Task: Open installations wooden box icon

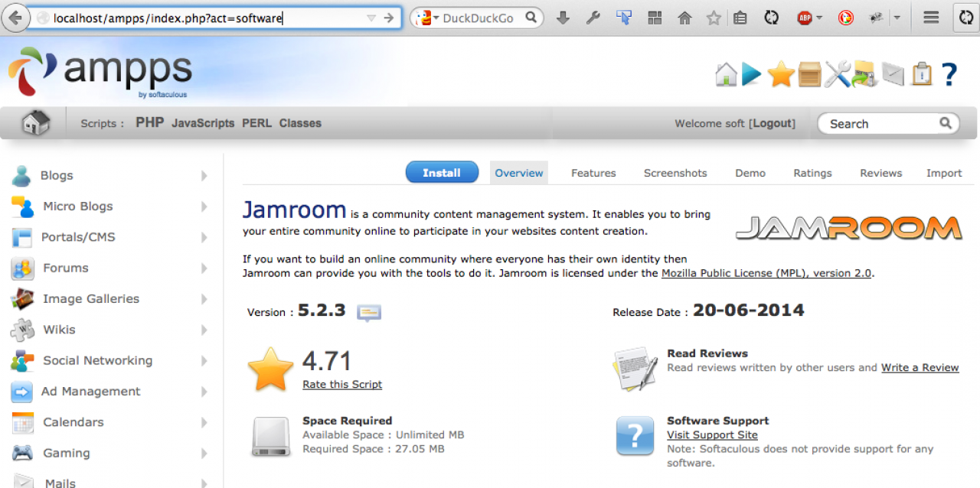Action: [x=809, y=74]
